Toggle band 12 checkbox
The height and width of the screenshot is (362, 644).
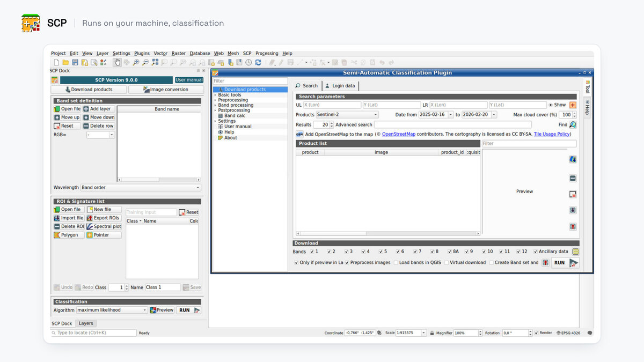[519, 252]
